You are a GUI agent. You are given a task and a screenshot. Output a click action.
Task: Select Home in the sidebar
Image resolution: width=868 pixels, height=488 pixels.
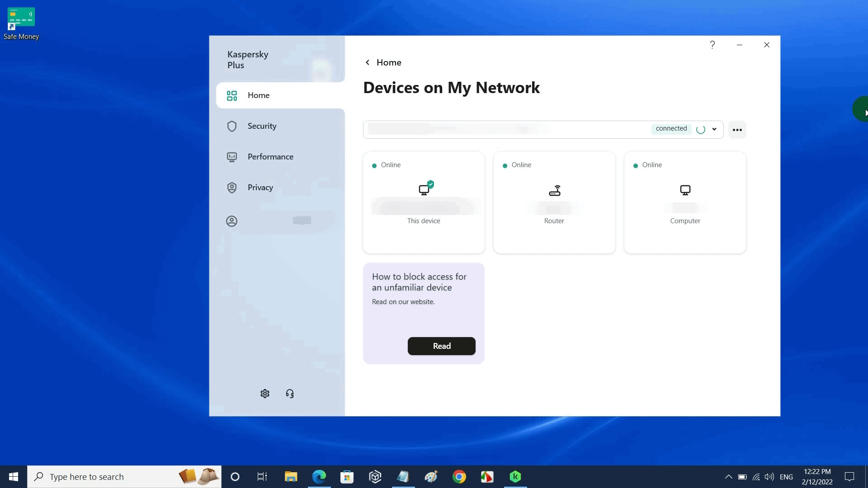[258, 95]
